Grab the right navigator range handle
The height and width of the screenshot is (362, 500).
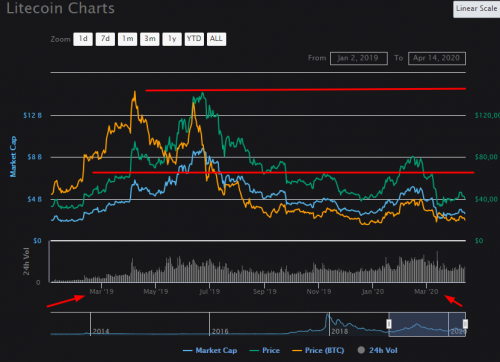[465, 324]
